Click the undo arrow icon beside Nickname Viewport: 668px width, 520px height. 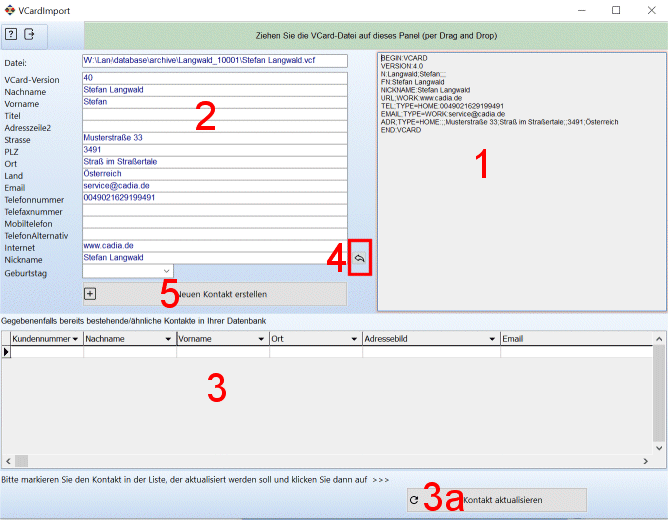pyautogui.click(x=360, y=258)
